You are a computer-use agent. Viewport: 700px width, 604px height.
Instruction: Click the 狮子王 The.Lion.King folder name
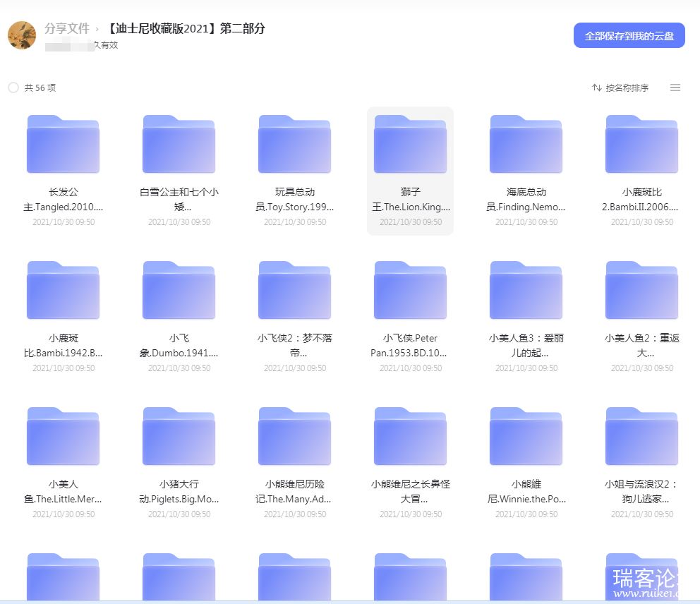coord(411,200)
